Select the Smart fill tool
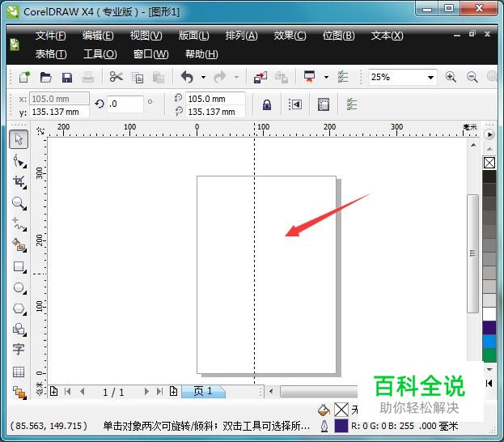 point(19,245)
